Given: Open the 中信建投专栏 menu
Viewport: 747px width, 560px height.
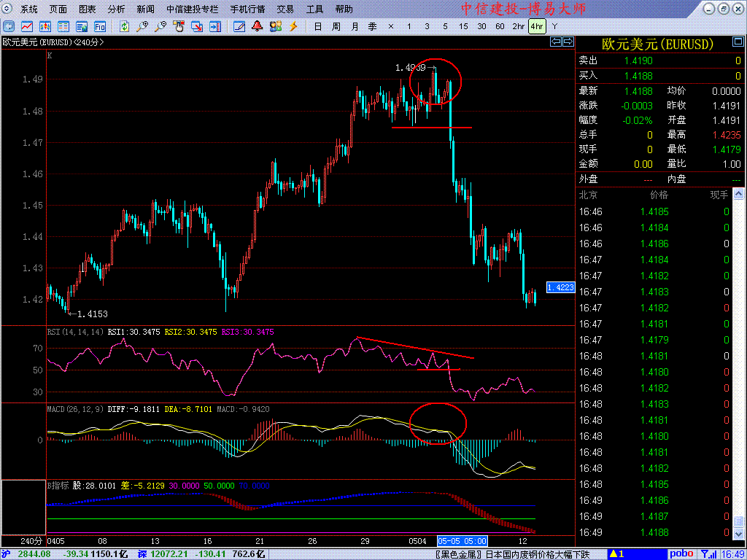Looking at the screenshot, I should [x=192, y=9].
